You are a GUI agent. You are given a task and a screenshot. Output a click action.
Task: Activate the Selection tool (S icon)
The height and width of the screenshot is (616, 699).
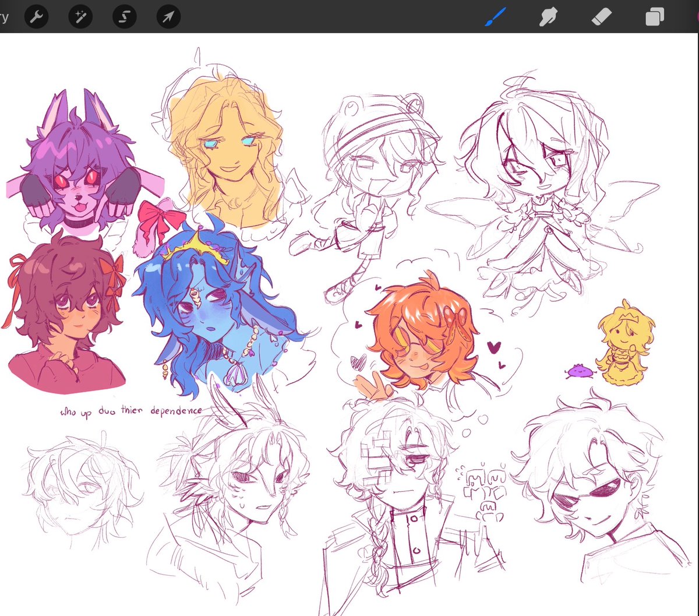(124, 17)
